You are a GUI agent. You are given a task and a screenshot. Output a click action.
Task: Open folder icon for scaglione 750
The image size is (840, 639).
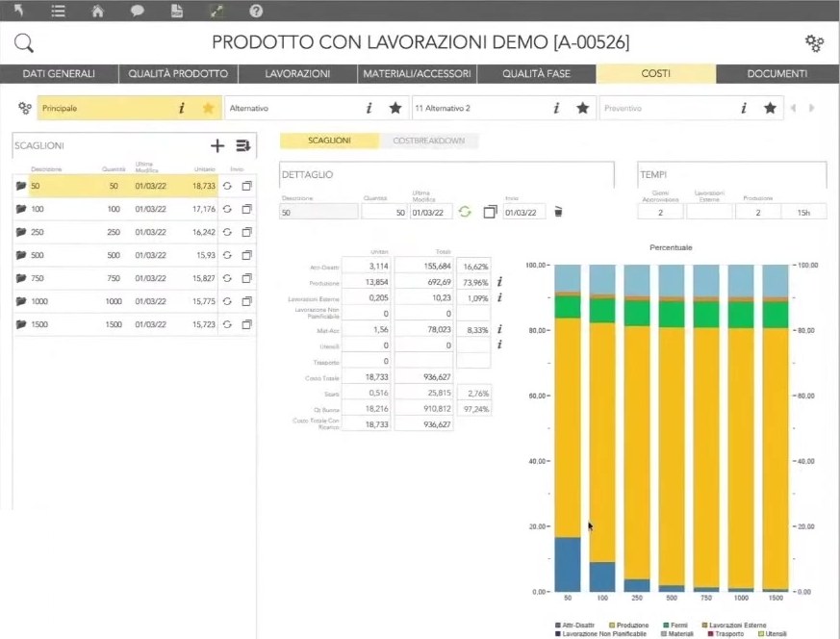pyautogui.click(x=21, y=278)
